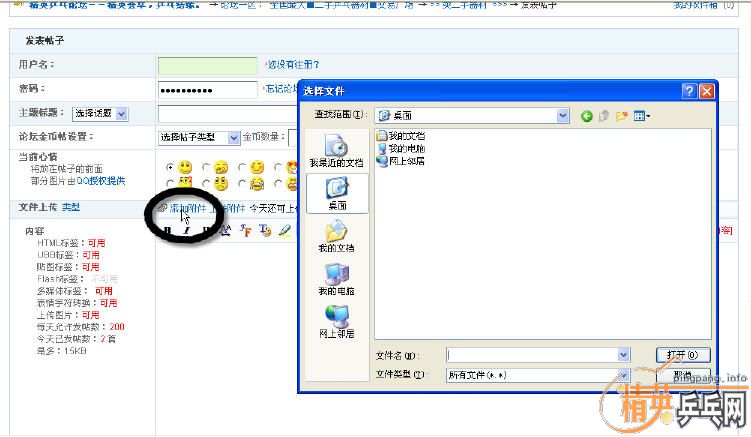The image size is (751, 437).
Task: Select 我的电脑 in the file list
Action: [401, 149]
